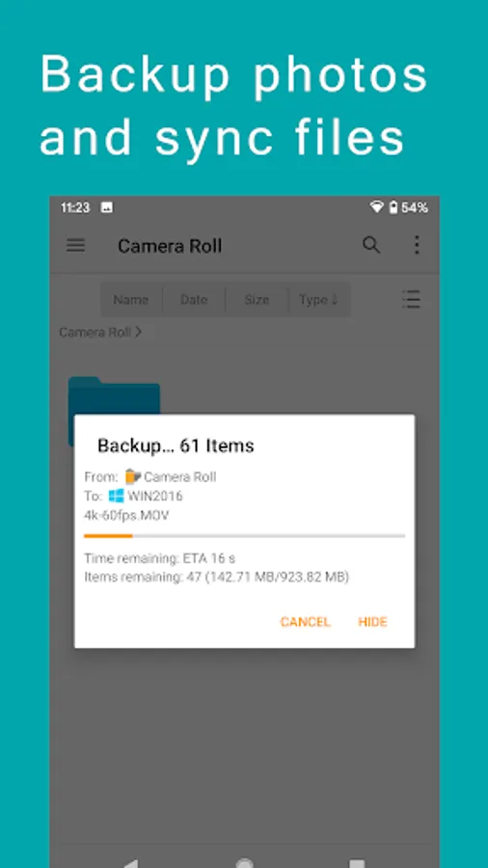
Task: Hide the backup progress dialog
Action: tap(373, 622)
